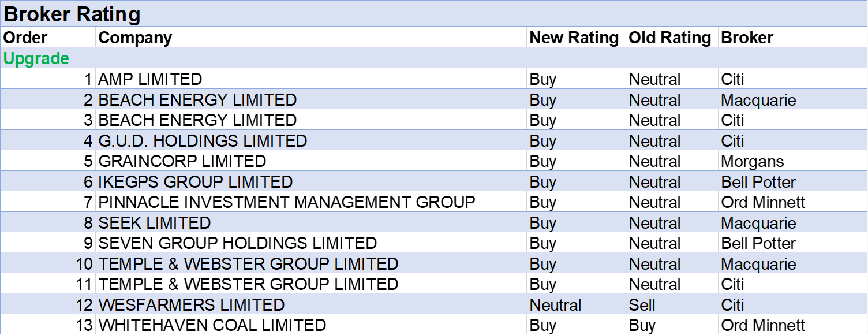Viewport: 868px width, 335px height.
Task: Select the Sell rating in Wesfarmers row
Action: pyautogui.click(x=642, y=305)
